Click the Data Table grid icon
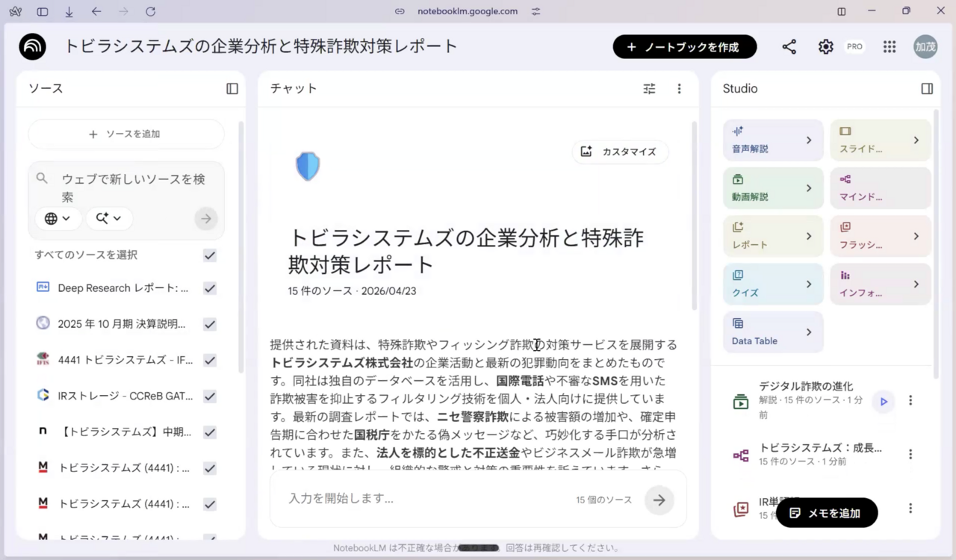 coord(738,323)
